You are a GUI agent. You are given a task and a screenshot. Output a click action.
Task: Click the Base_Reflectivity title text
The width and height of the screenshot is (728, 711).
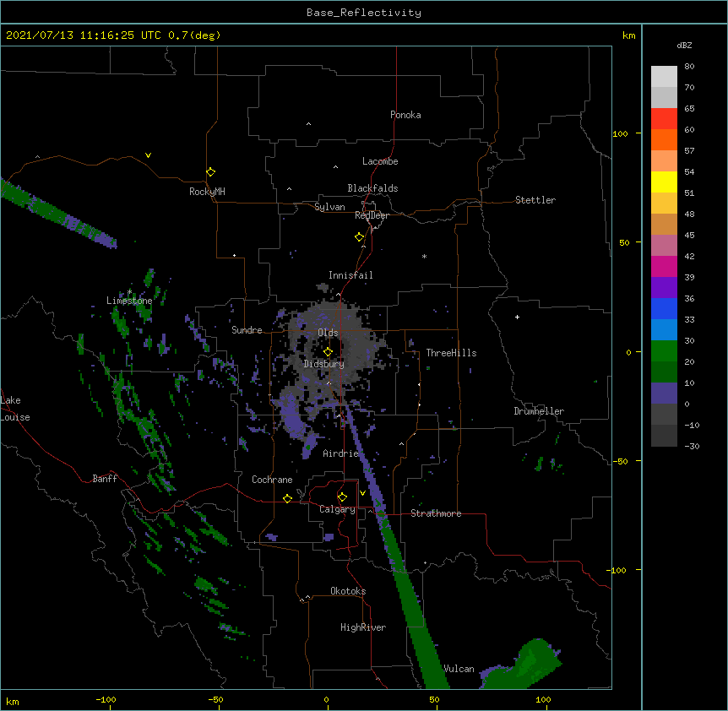tap(363, 13)
